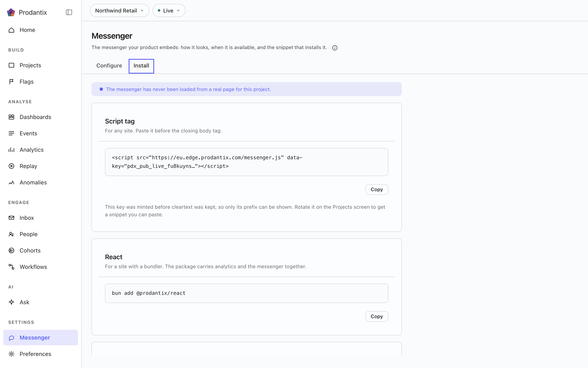The width and height of the screenshot is (588, 368).
Task: Open the Anomalies page
Action: click(x=41, y=183)
